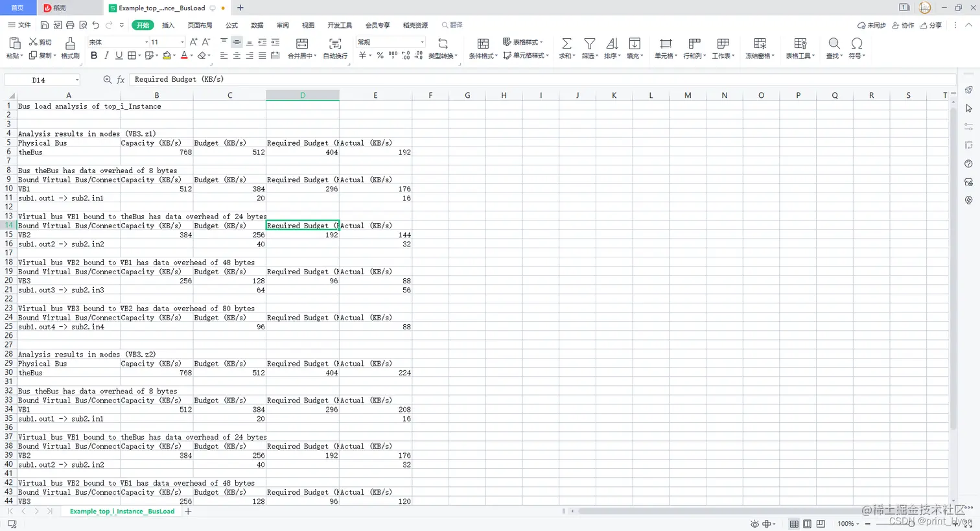
Task: Align text to the bottom
Action: coord(250,42)
